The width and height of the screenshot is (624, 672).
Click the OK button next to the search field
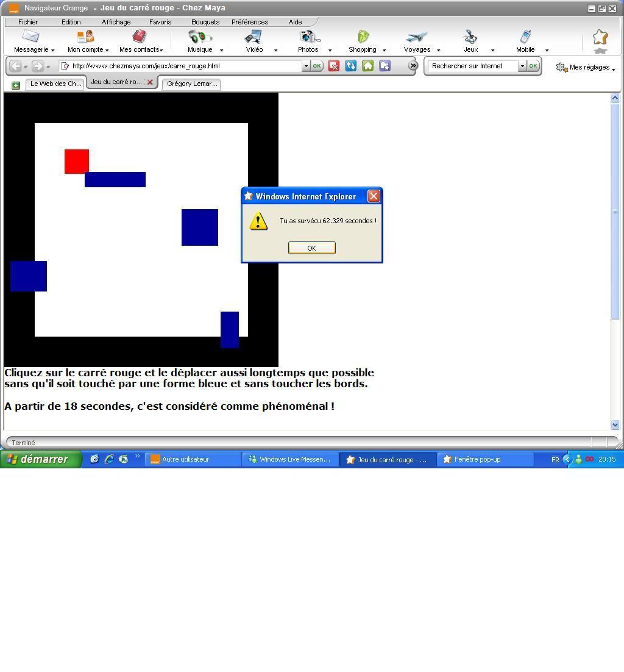533,66
